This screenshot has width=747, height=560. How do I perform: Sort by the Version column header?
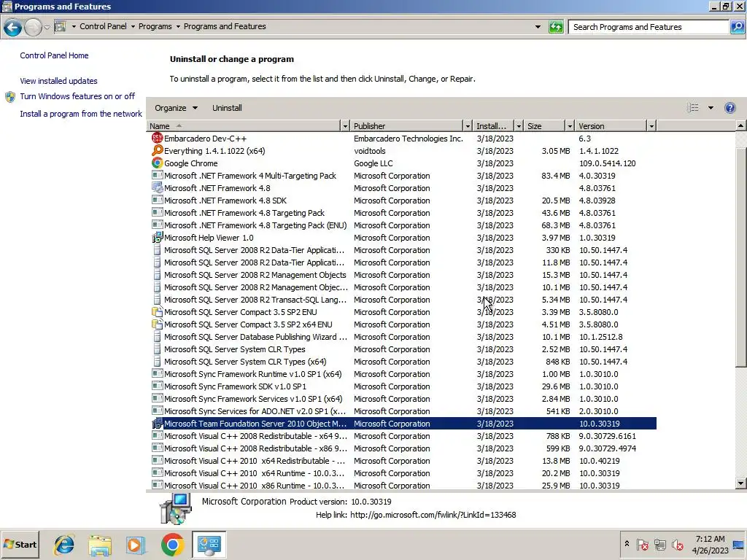click(x=611, y=125)
